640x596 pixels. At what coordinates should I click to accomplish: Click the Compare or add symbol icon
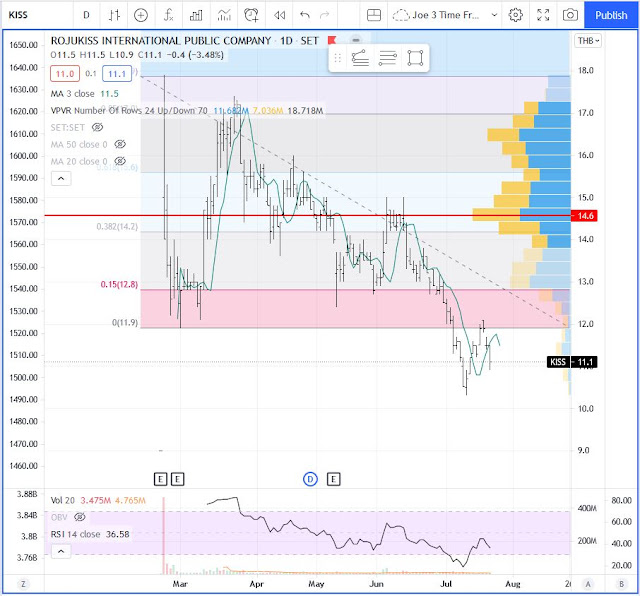pos(141,15)
